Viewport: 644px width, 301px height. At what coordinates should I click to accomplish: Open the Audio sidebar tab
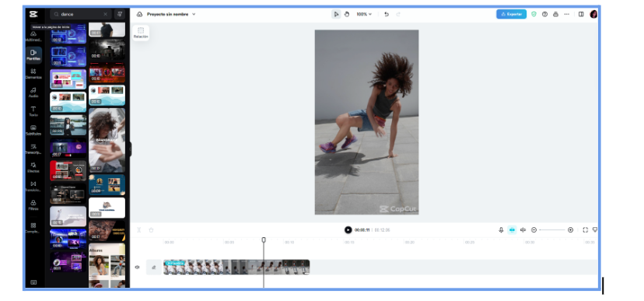33,93
